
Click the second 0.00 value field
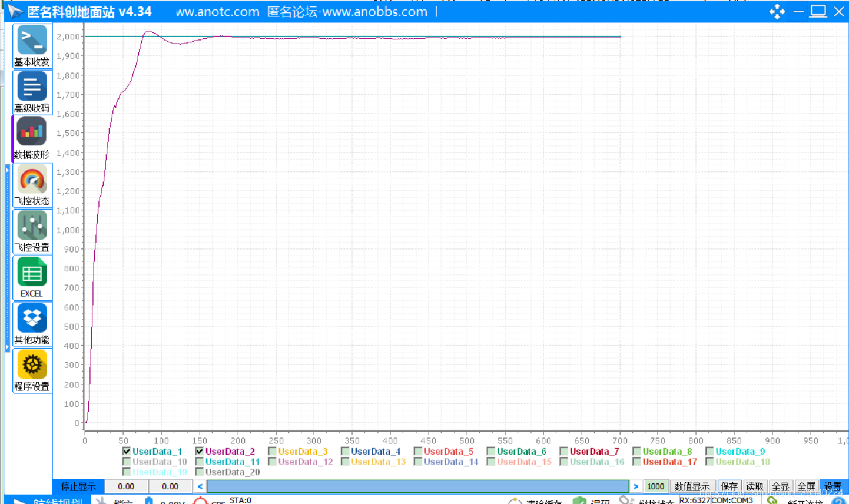pos(170,486)
